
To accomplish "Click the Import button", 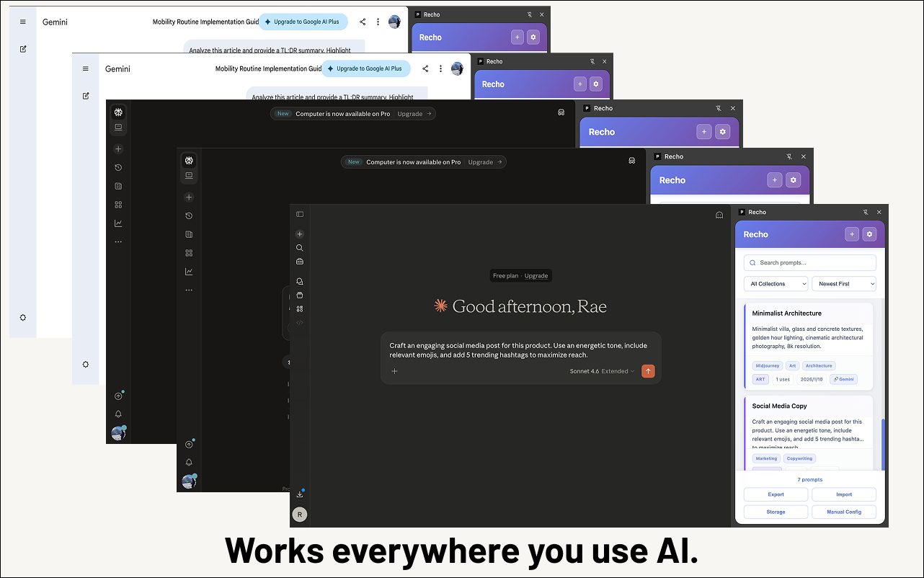I will click(x=844, y=494).
